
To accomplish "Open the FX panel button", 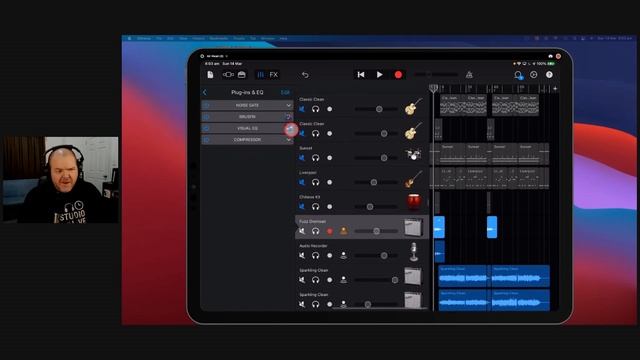I will 273,75.
